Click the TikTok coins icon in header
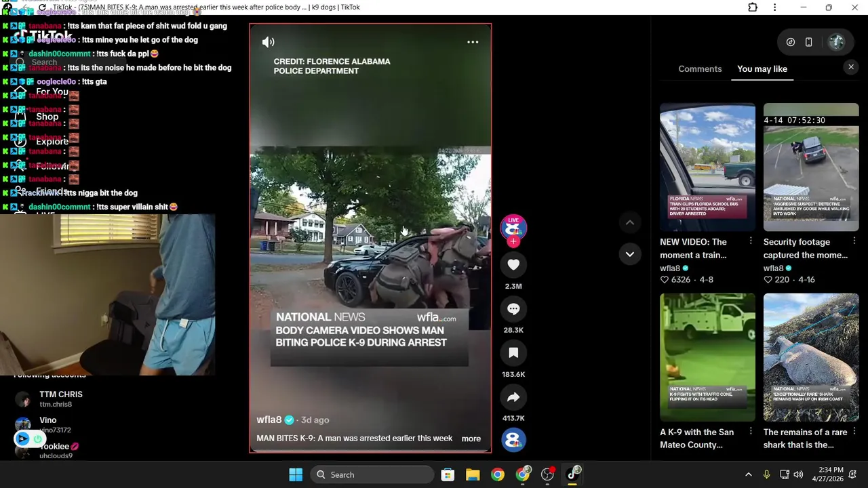The height and width of the screenshot is (488, 868). pyautogui.click(x=791, y=42)
